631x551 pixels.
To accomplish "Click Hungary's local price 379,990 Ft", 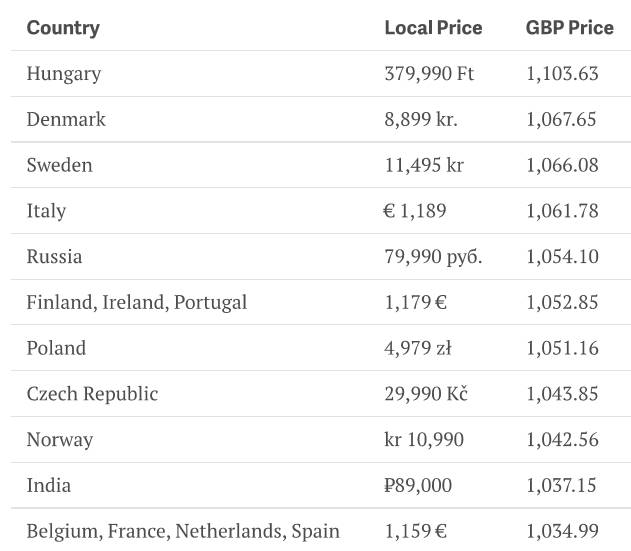I will tap(429, 74).
